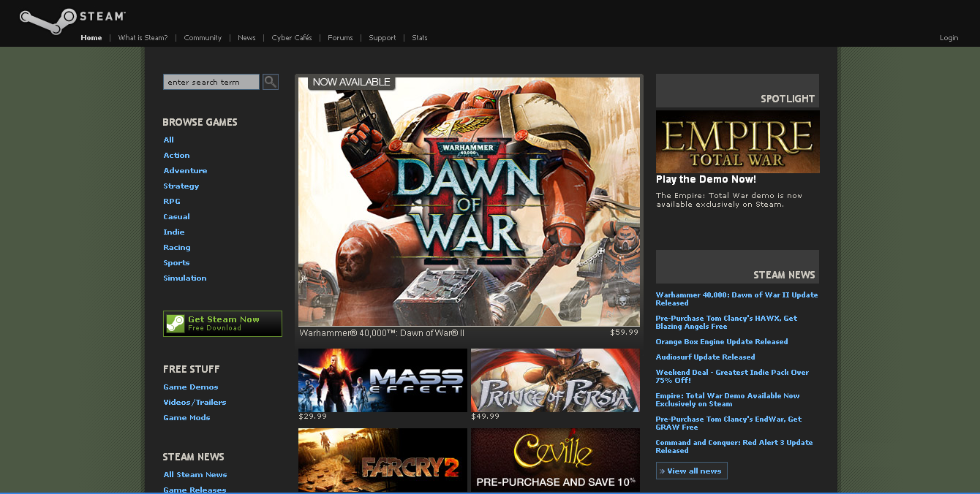The image size is (980, 494).
Task: Open Orange Box Engine Update Released
Action: (x=722, y=341)
